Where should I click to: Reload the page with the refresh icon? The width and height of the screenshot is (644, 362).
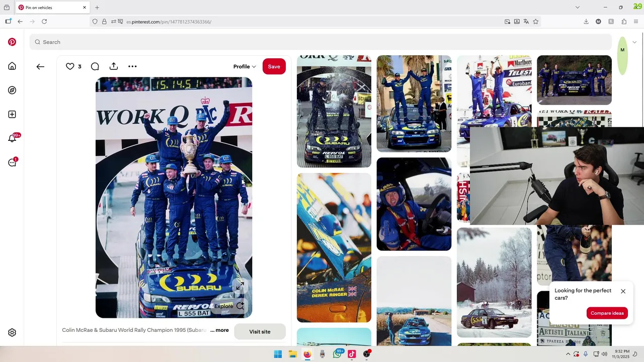click(44, 22)
